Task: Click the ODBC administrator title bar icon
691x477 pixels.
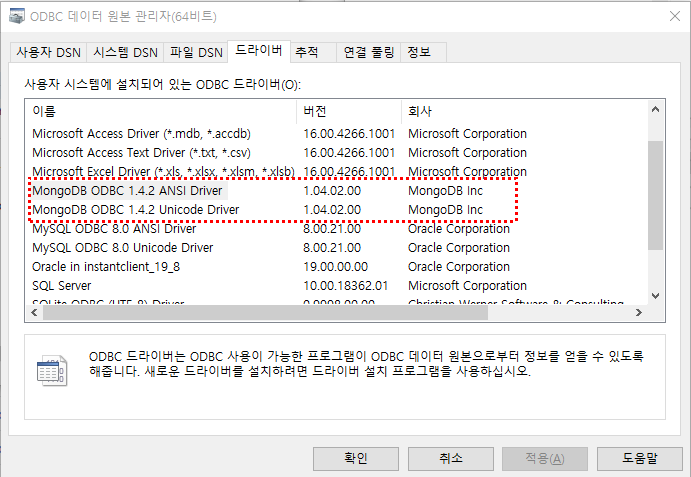Action: [17, 16]
